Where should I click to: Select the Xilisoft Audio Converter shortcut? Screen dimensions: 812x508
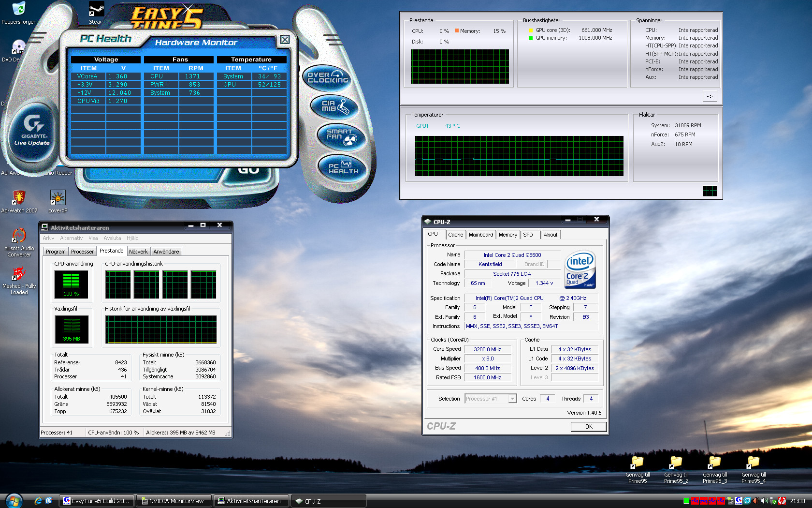pos(19,242)
